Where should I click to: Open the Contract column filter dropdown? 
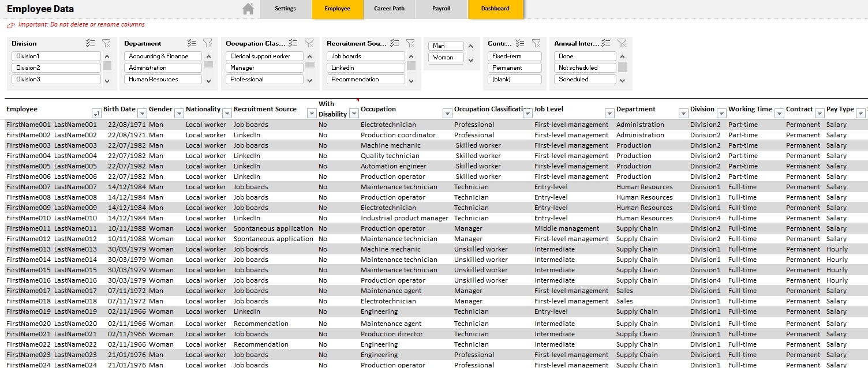click(x=820, y=114)
